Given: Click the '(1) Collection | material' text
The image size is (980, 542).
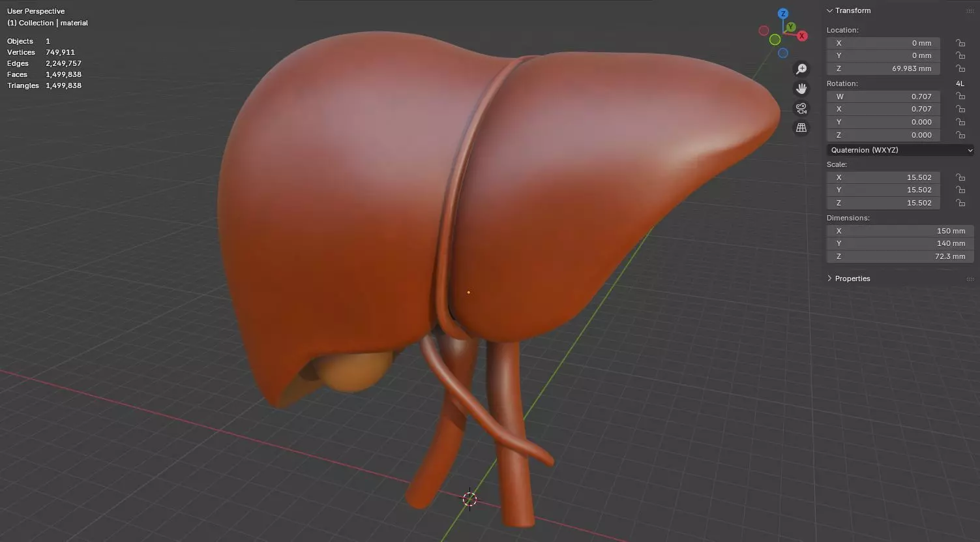Looking at the screenshot, I should [48, 23].
